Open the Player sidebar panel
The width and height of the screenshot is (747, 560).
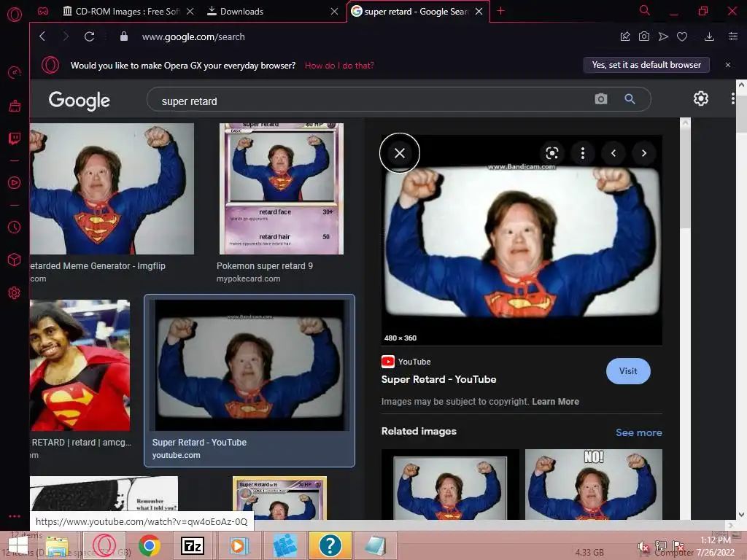[15, 183]
